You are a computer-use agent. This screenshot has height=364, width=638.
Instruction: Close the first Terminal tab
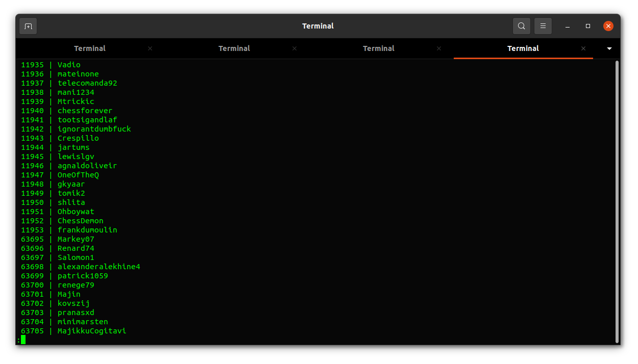[x=150, y=48]
